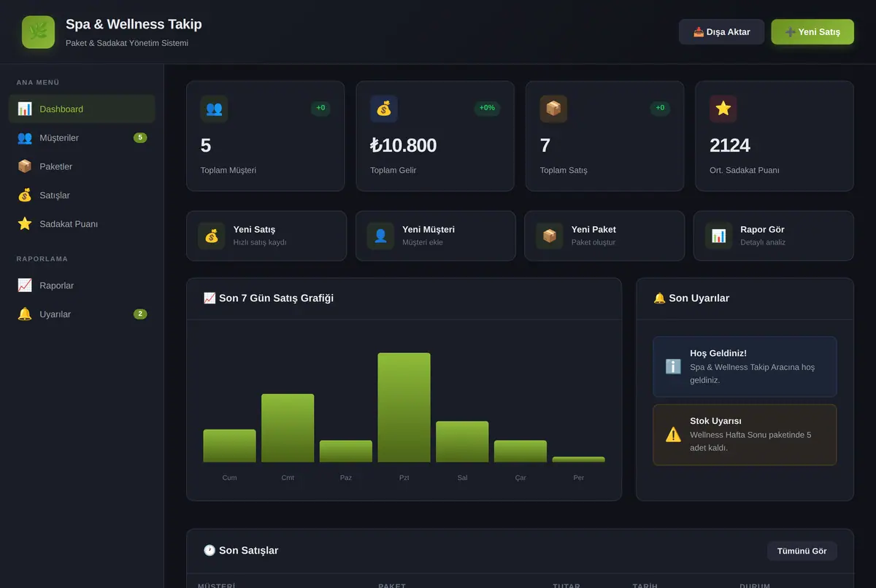Go to Satışlar in the sidebar

(x=82, y=195)
